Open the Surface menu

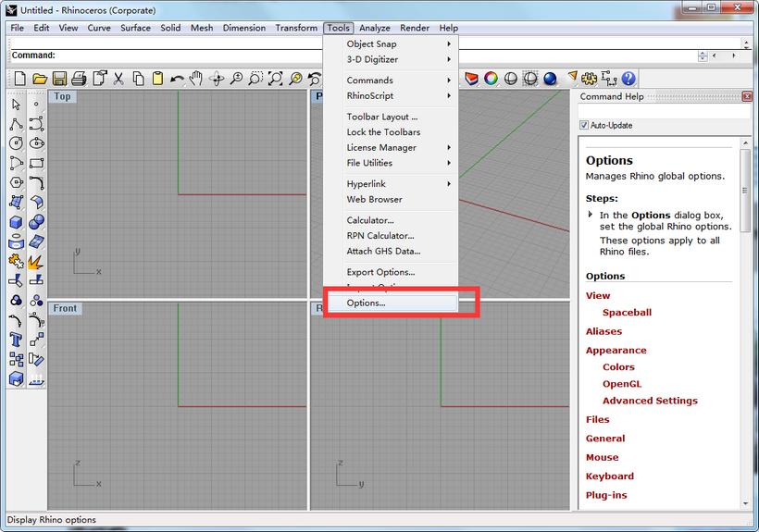tap(135, 28)
